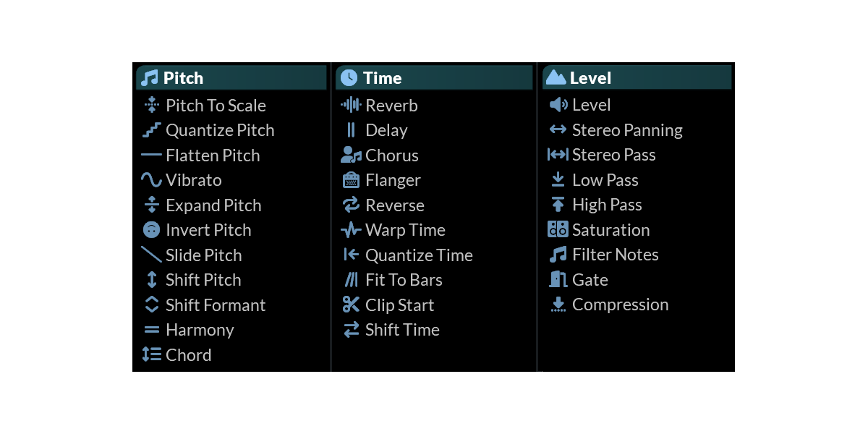Click the Clip Start scissors icon

351,305
